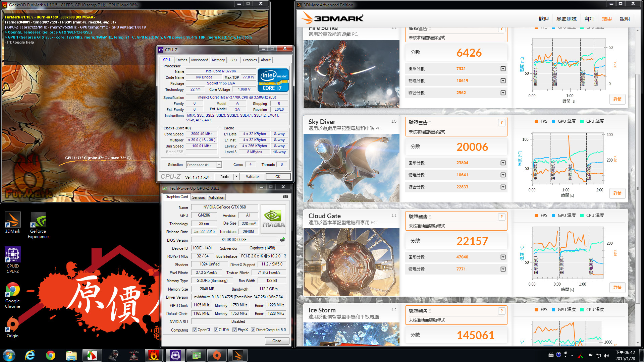Viewport: 644px width, 362px height.
Task: Switch to FurMark taskbar button
Action: 154,355
